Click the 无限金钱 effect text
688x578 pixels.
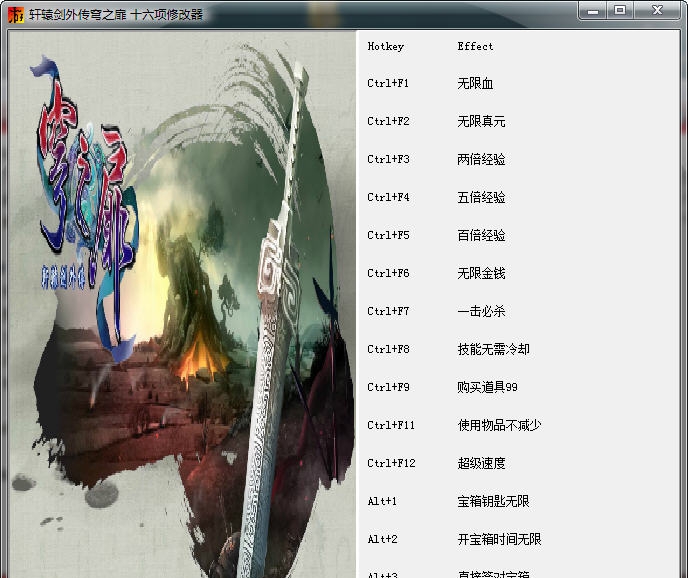[x=481, y=273]
